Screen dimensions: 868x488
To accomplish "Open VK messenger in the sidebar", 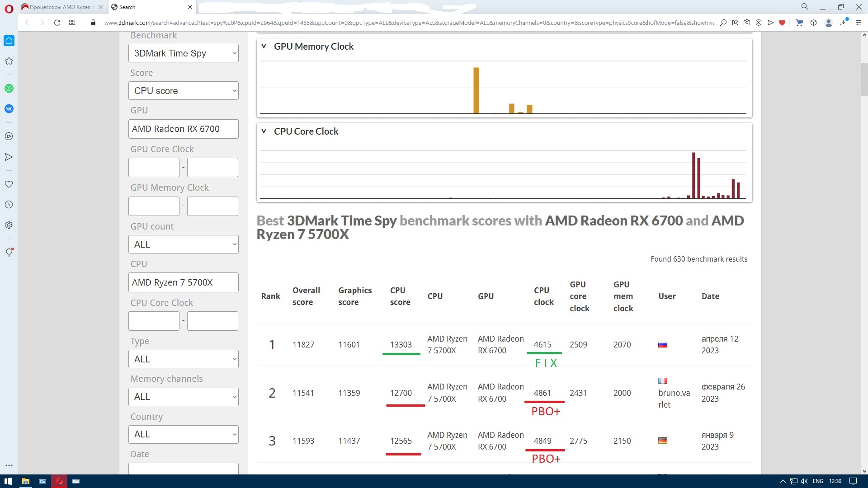I will point(9,109).
